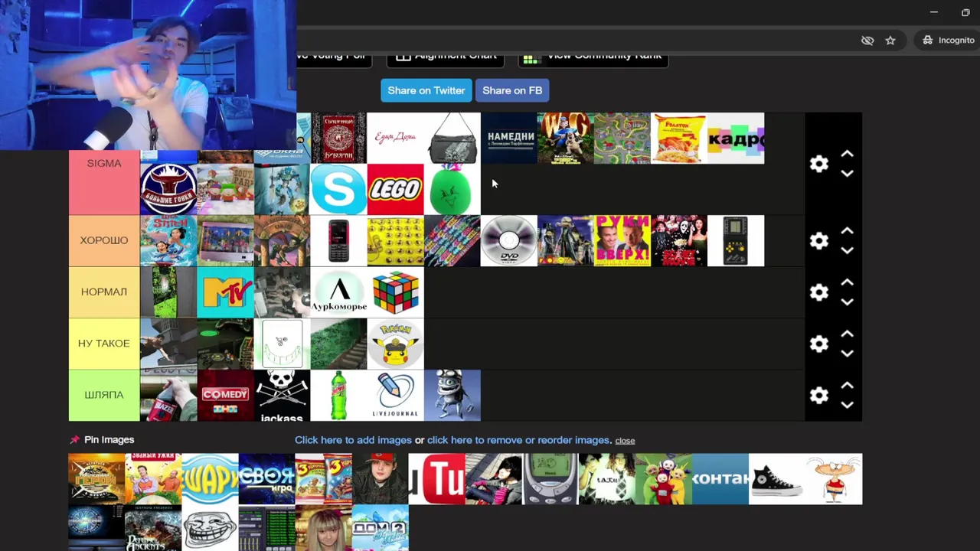
Task: Select the Nokia 3310 image in pool
Action: pyautogui.click(x=550, y=479)
